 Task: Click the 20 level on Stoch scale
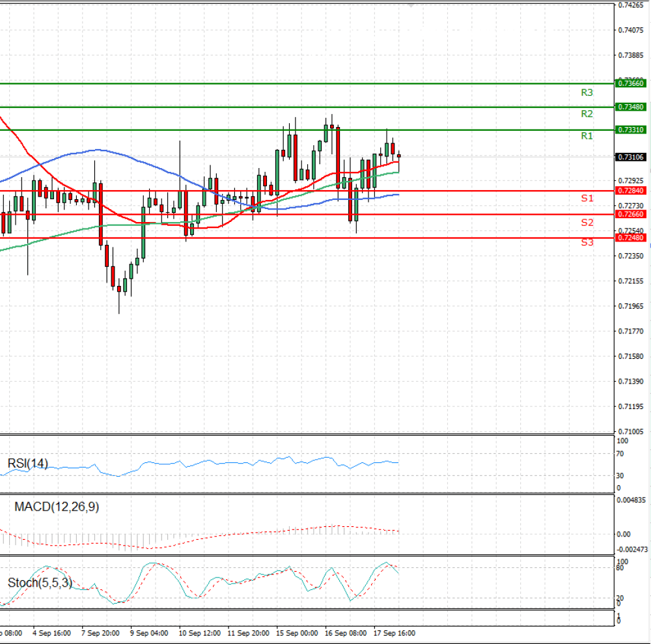click(x=620, y=598)
